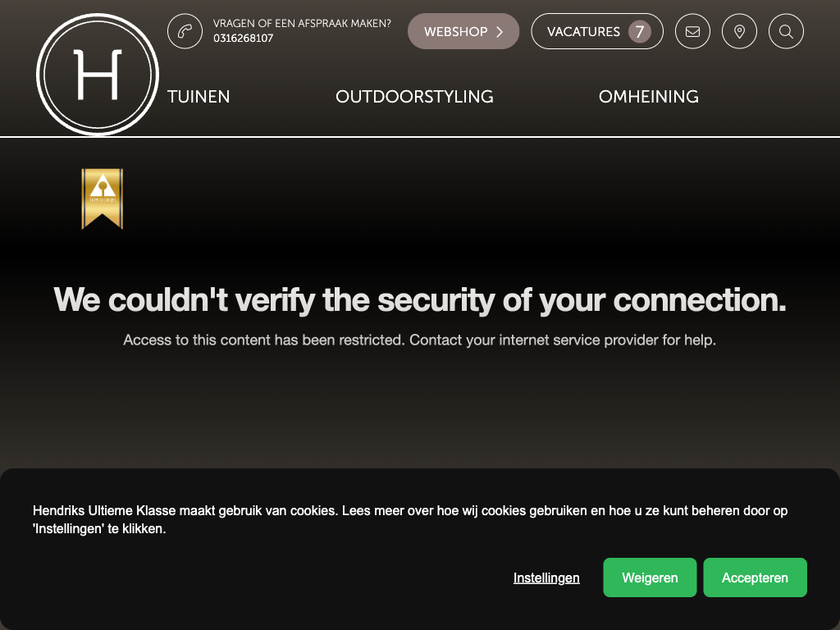The height and width of the screenshot is (630, 840).
Task: Click the connection security error heading
Action: click(x=419, y=299)
